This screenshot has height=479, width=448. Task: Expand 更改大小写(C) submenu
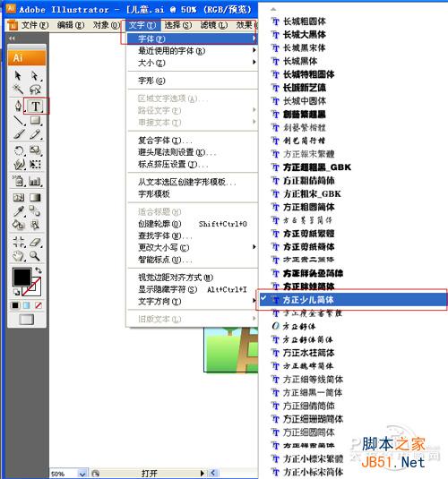192,247
